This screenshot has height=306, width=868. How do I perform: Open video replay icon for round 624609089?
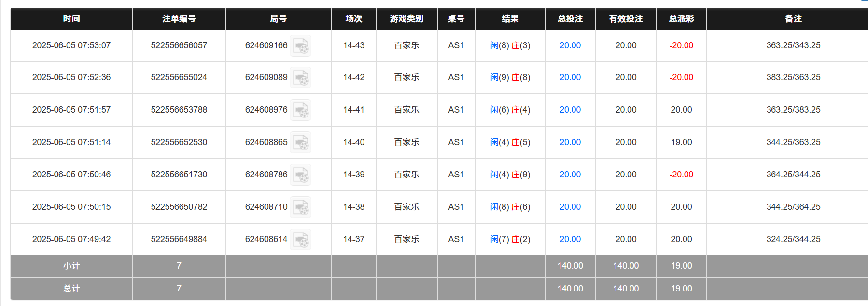pyautogui.click(x=300, y=78)
